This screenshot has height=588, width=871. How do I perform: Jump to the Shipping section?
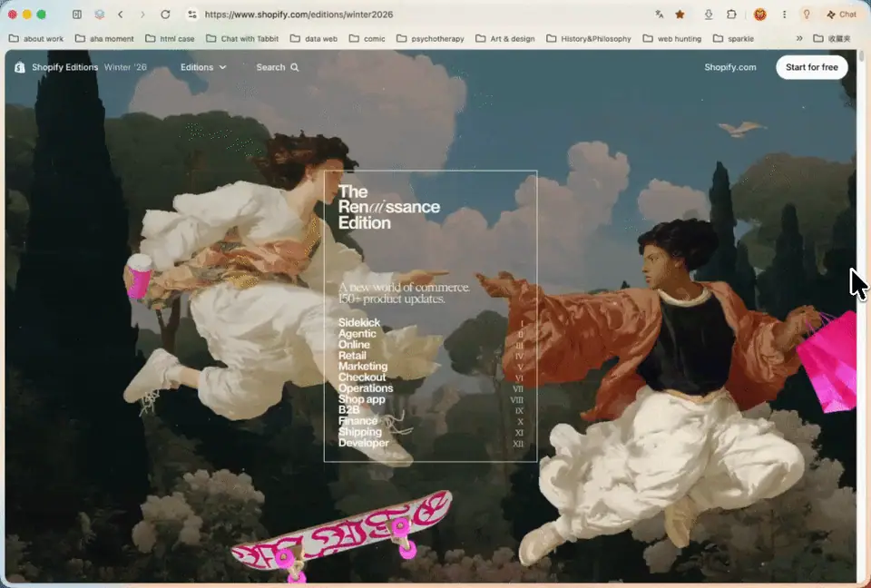click(360, 432)
